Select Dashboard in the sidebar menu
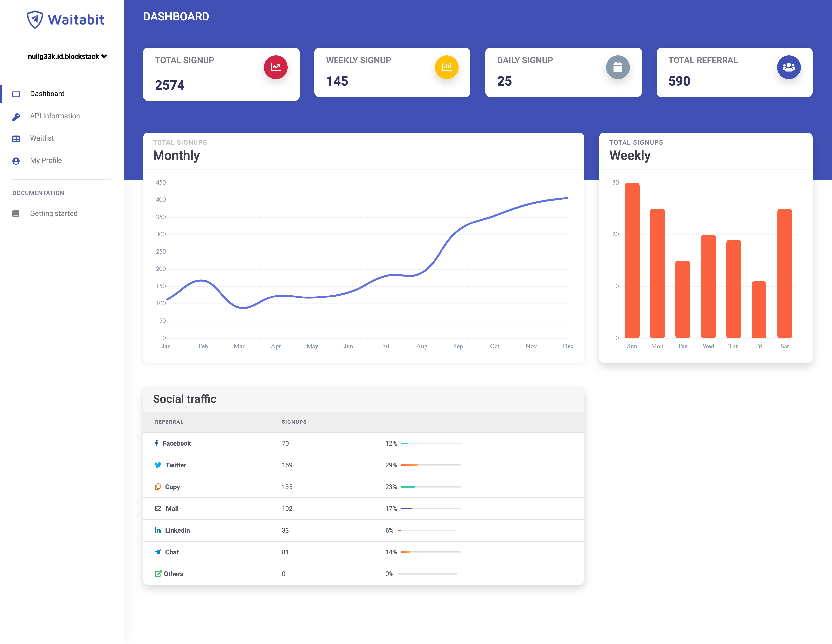This screenshot has height=644, width=832. coord(47,94)
